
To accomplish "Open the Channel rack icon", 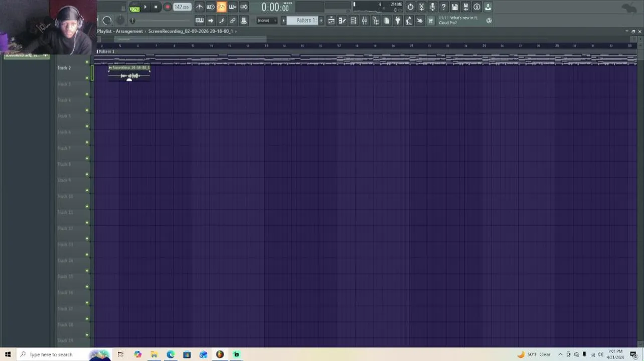I will coord(354,21).
